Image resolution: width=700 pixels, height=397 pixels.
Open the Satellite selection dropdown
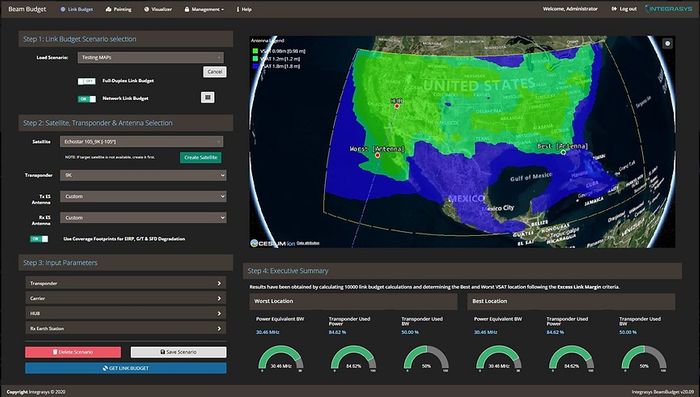pos(142,142)
